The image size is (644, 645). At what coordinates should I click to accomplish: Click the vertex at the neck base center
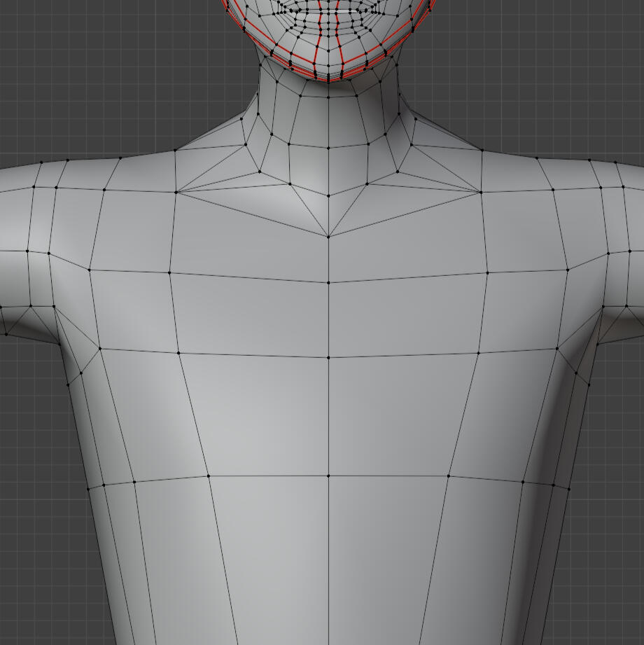click(x=328, y=148)
